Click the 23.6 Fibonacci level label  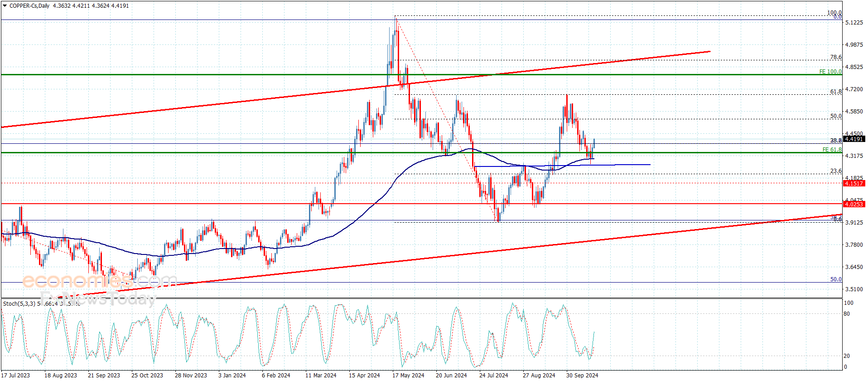click(x=836, y=171)
